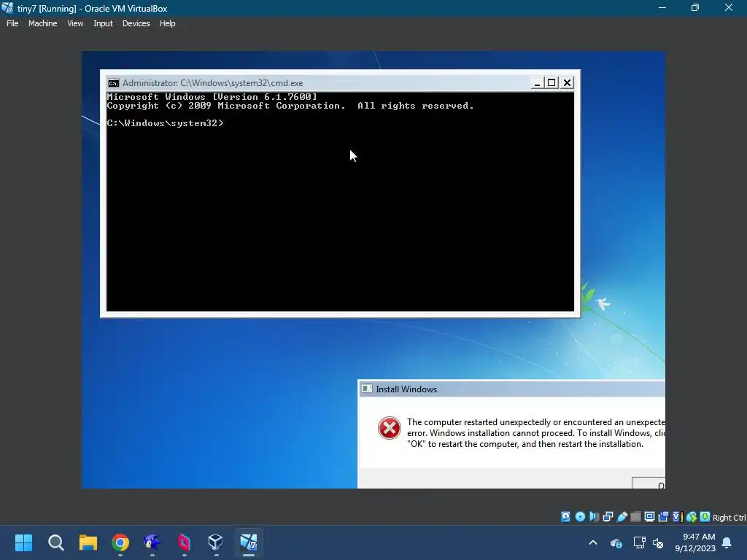Click the network adapters indicator icon
Viewport: 747px width, 560px height.
click(x=608, y=517)
